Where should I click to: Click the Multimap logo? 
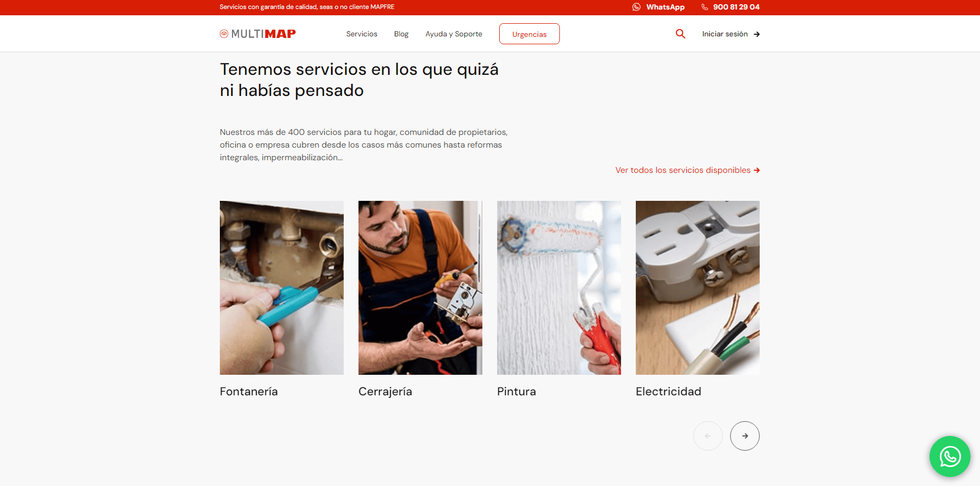[x=258, y=34]
